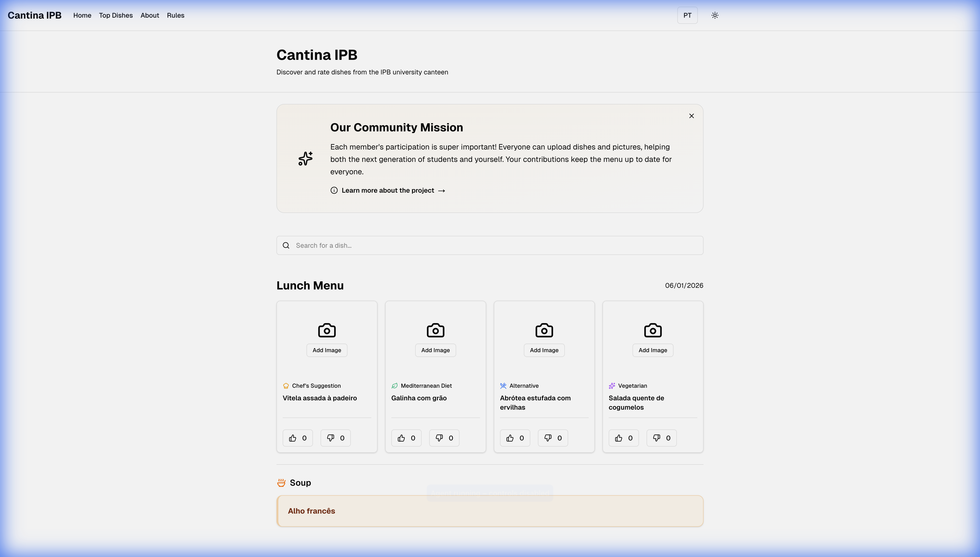Thumbs up Vitela assada à padeiro
Viewport: 980px width, 557px height.
pyautogui.click(x=297, y=438)
